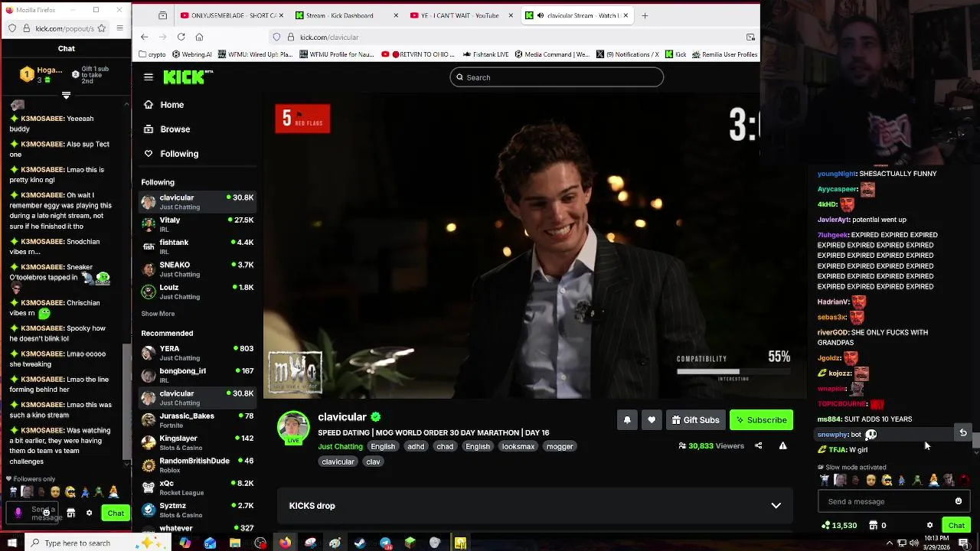
Task: Click the heart follow icon beside Gift Subs
Action: (x=652, y=419)
